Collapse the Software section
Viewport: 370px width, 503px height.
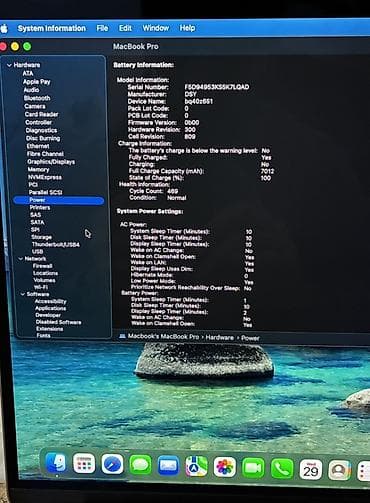coord(23,294)
